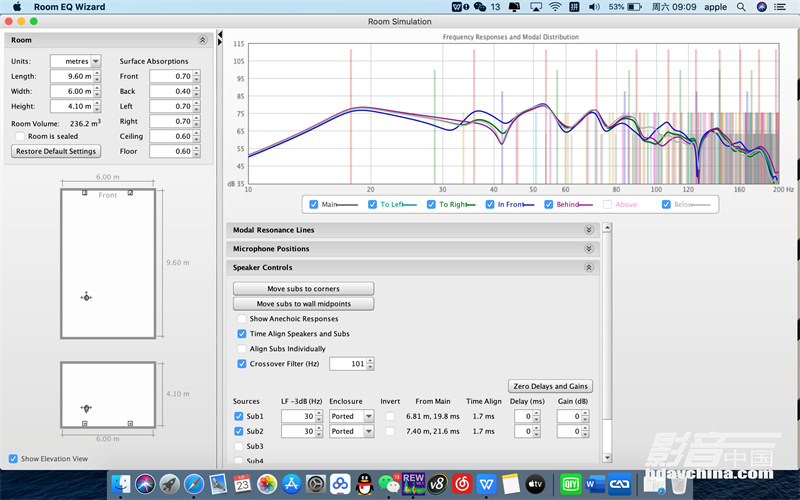Viewport: 800px width, 500px height.
Task: Open the v8 app in dock
Action: tap(438, 484)
